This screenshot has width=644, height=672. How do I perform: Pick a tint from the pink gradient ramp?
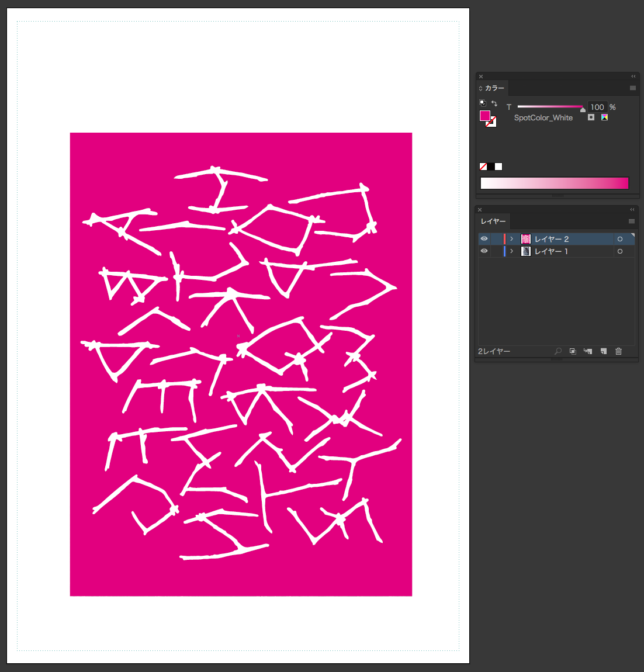coord(555,183)
